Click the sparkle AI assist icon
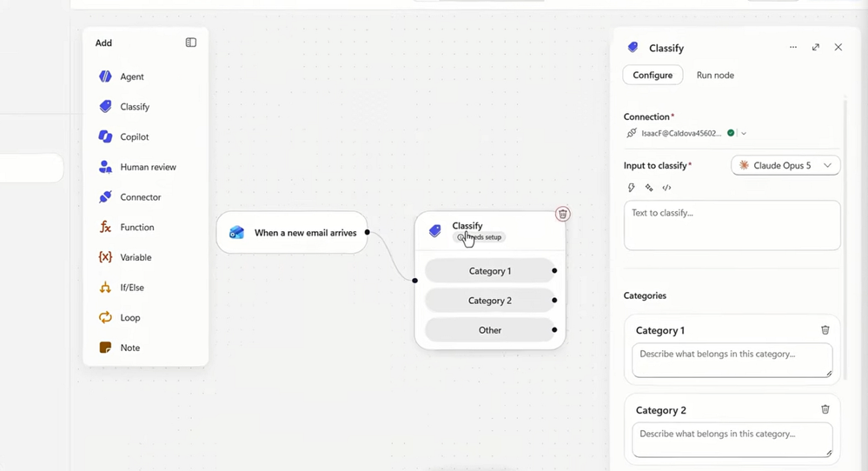 click(649, 188)
